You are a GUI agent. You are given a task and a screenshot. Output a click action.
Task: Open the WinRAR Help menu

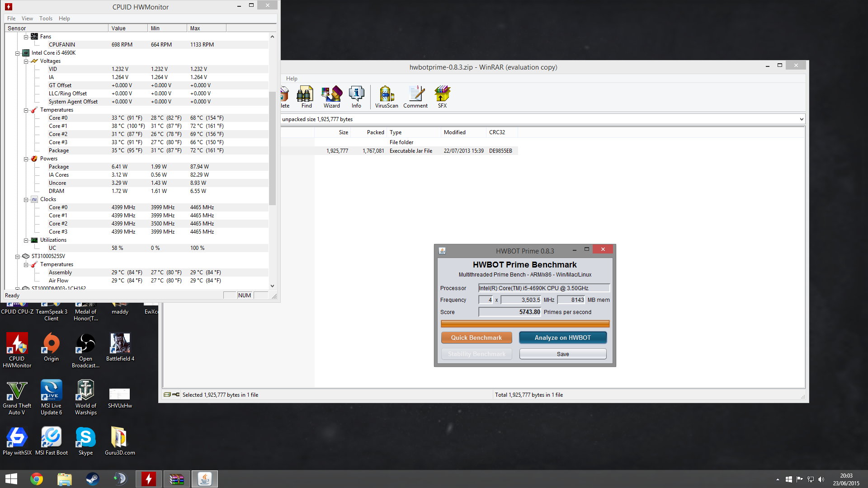pyautogui.click(x=292, y=79)
